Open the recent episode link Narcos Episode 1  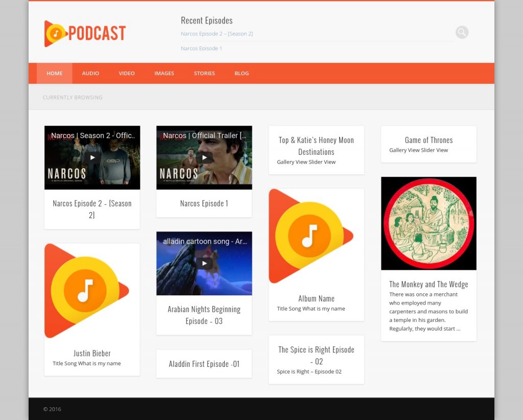[x=201, y=49]
